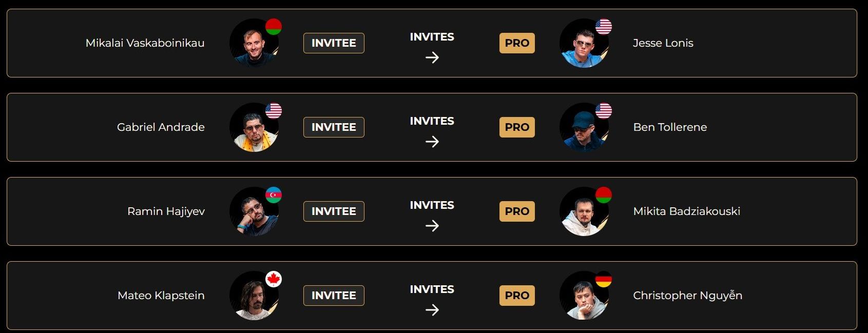
Task: Click the USA flag on Jesse Lonis's avatar
Action: coord(604,27)
